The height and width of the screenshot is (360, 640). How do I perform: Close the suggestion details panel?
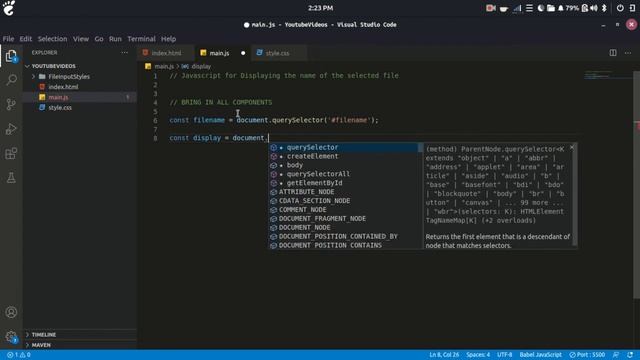(x=571, y=147)
